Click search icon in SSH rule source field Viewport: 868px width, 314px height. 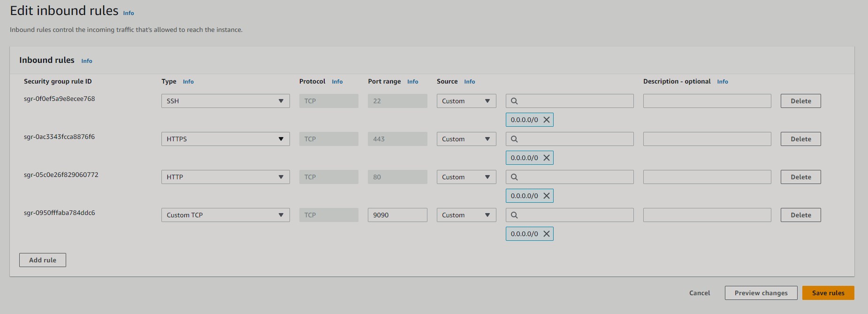(514, 101)
